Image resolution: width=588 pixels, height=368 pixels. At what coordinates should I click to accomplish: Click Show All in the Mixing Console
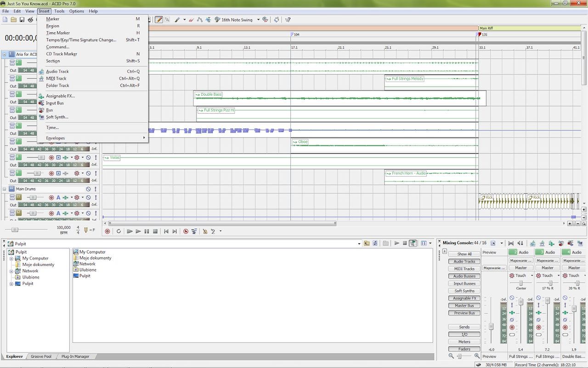(464, 254)
